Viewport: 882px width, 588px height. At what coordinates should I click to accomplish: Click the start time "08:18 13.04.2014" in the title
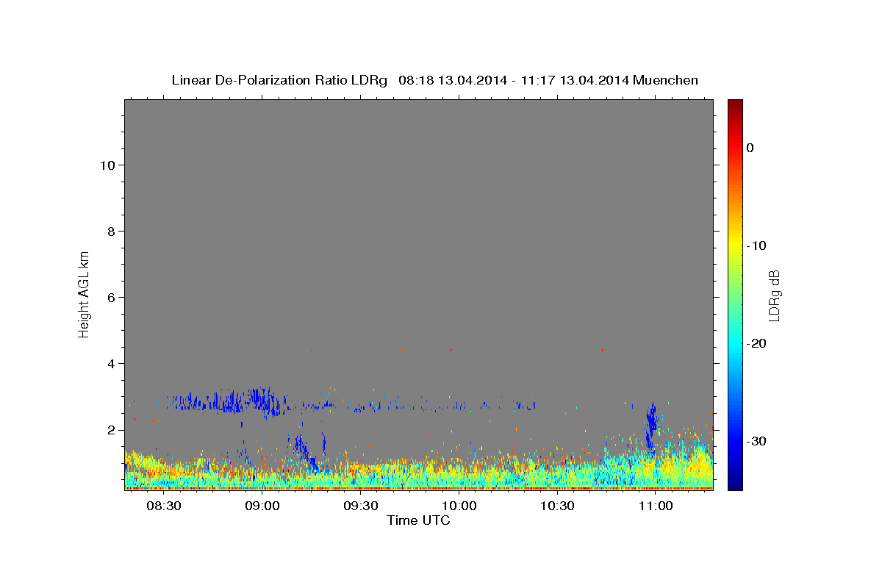(x=452, y=80)
